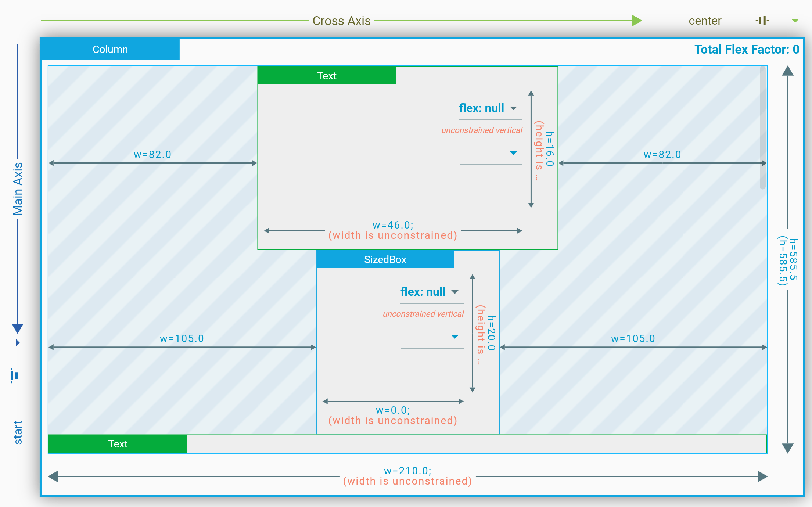Click the green Cross Axis arrowhead
The height and width of the screenshot is (507, 812).
(x=637, y=21)
